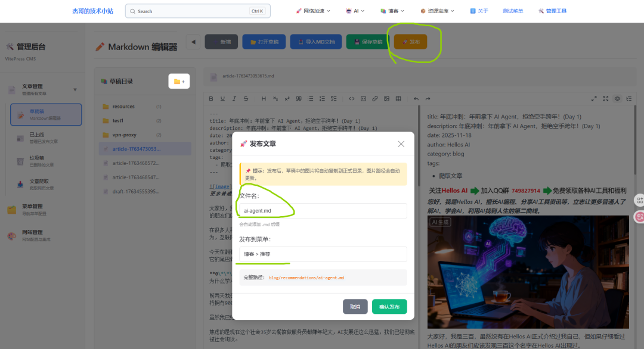The height and width of the screenshot is (349, 644).
Task: Click the 文件名 input showing ai-agent.md
Action: (322, 211)
